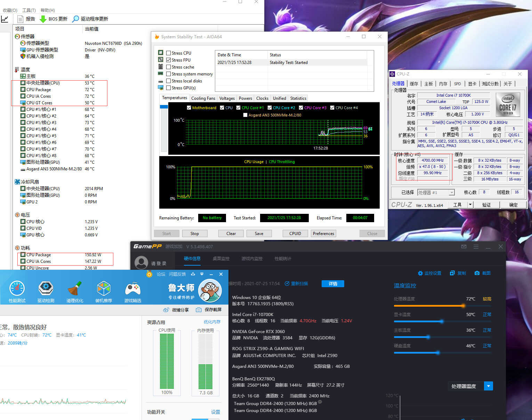Click 详情 button in GamePP
This screenshot has width=532, height=420.
point(333,284)
